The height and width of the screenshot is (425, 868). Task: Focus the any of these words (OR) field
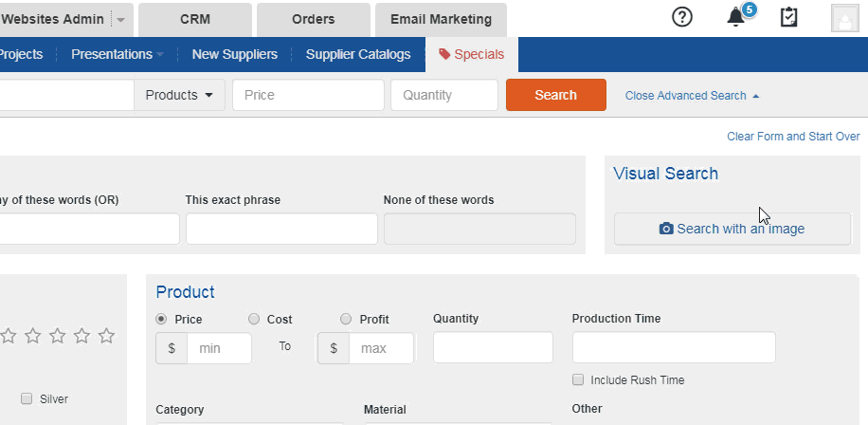[x=90, y=229]
